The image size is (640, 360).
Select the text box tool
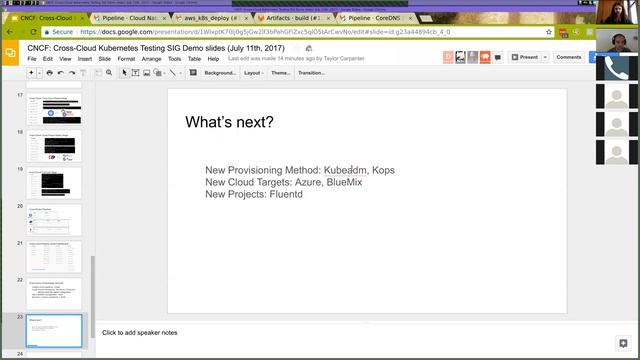[x=136, y=73]
